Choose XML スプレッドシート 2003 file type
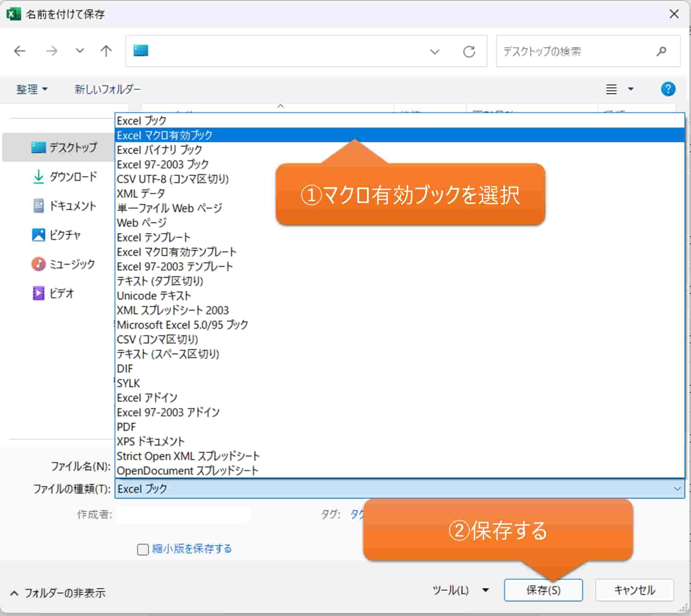 (400, 310)
